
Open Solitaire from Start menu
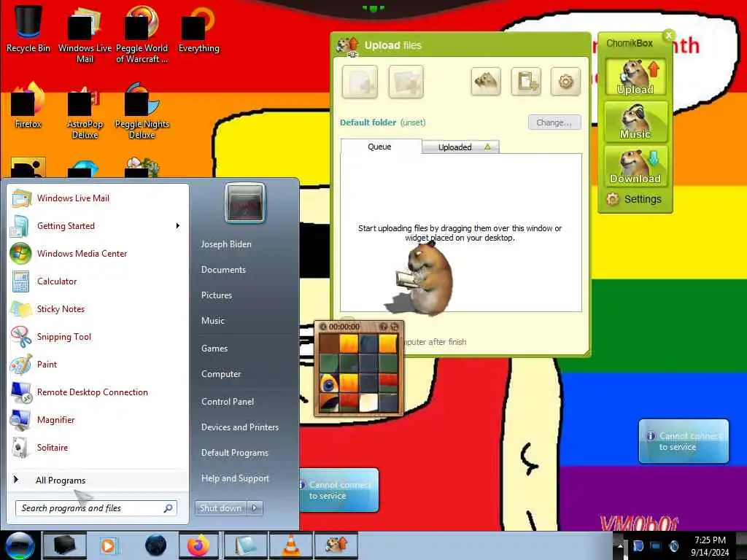(98, 447)
